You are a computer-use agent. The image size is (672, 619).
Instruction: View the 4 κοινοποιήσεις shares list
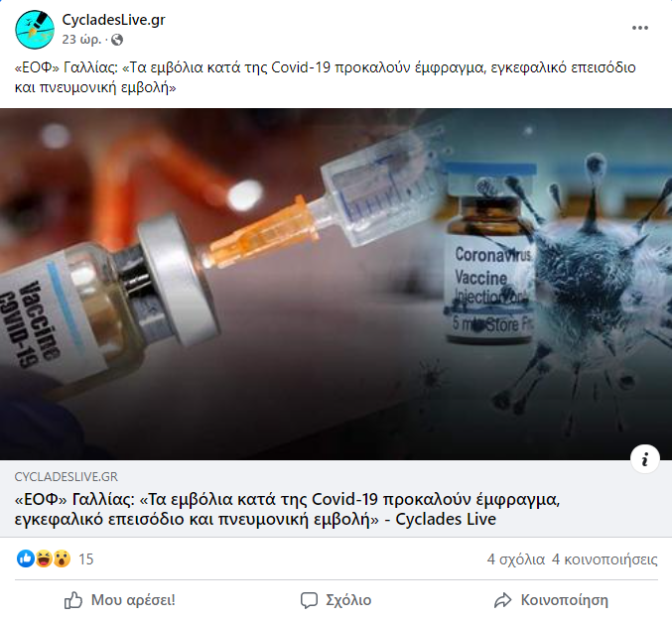pos(605,559)
